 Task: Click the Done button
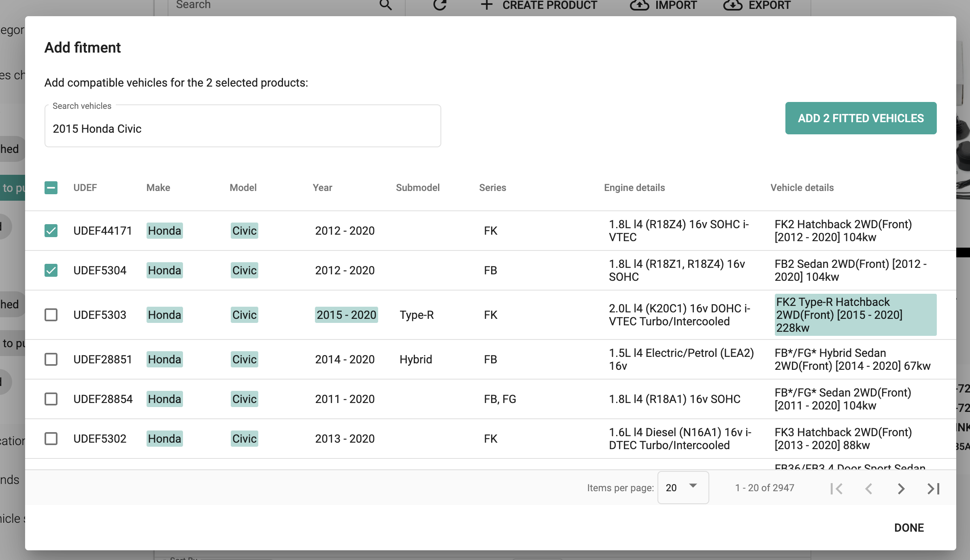coord(909,528)
